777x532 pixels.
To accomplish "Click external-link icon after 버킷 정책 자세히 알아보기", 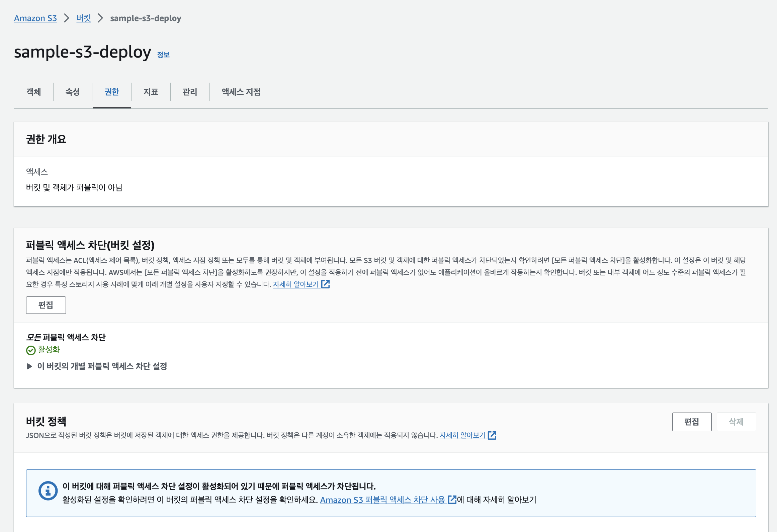I will (x=492, y=435).
